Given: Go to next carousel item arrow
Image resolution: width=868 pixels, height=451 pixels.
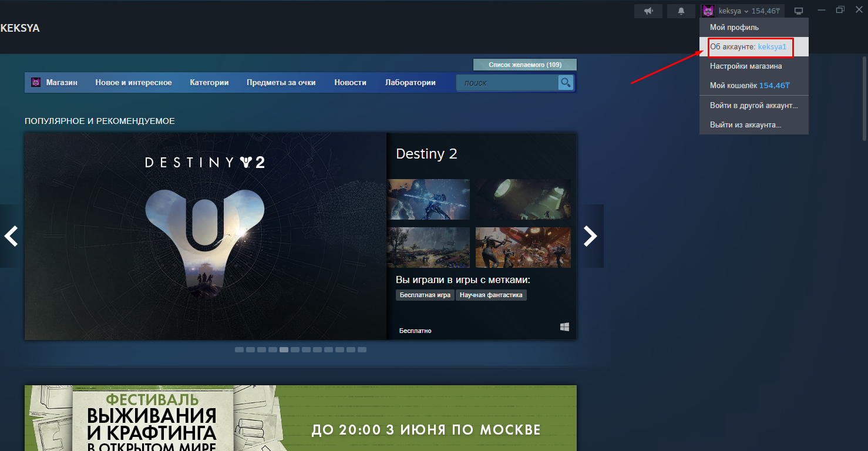Looking at the screenshot, I should 590,236.
